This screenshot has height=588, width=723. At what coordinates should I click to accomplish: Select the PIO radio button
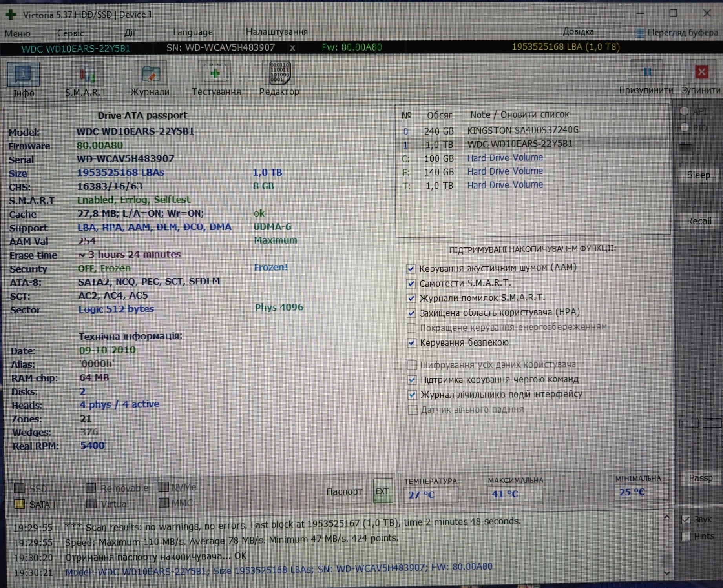tap(685, 127)
